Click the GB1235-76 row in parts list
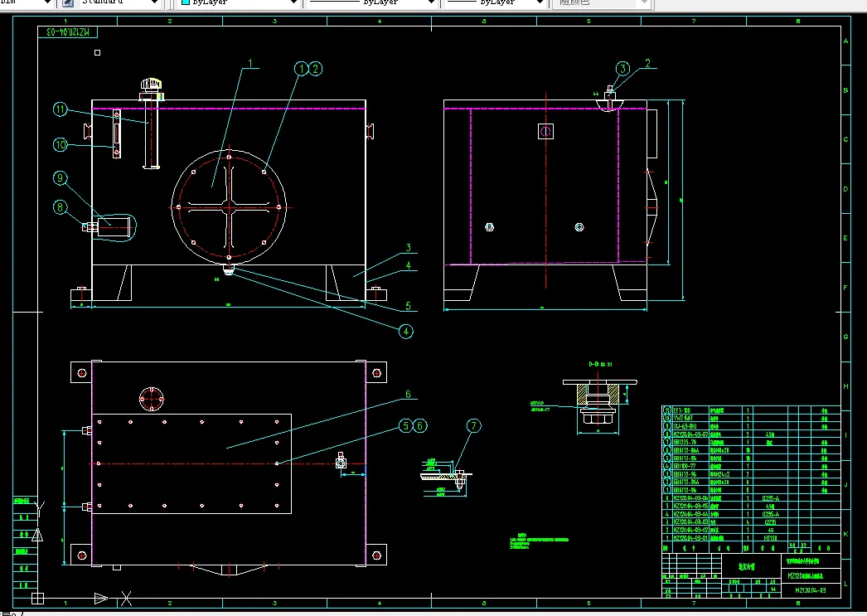Image resolution: width=867 pixels, height=616 pixels. click(751, 443)
